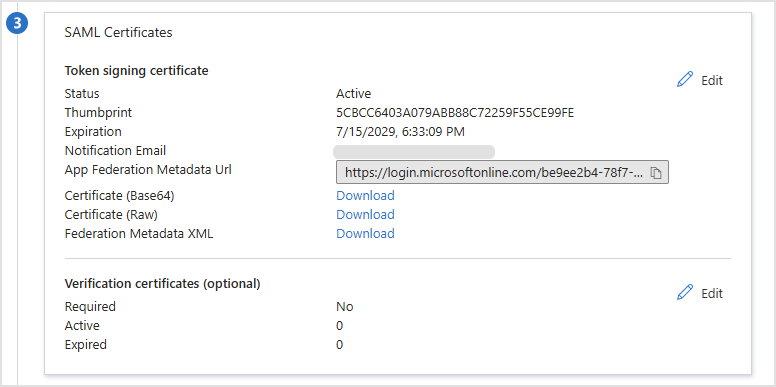Click the SAML Certificates heading
Screen dimensions: 776x387
click(118, 33)
